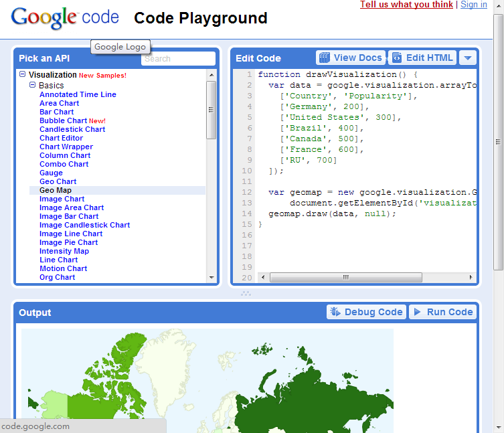
Task: Click code line with 'United States', 300
Action: pyautogui.click(x=341, y=117)
